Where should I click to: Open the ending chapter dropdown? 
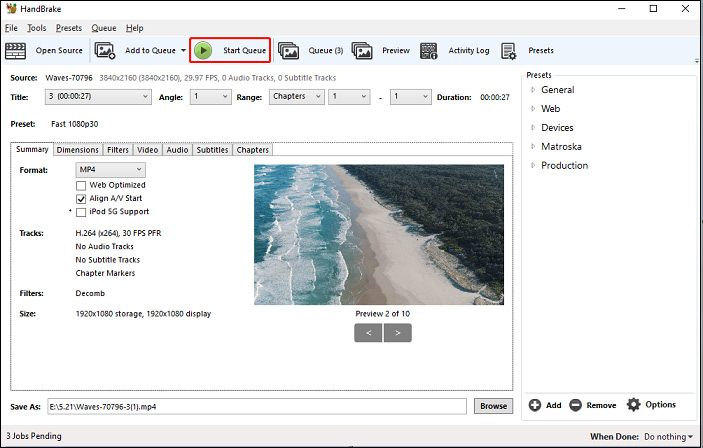coord(411,97)
